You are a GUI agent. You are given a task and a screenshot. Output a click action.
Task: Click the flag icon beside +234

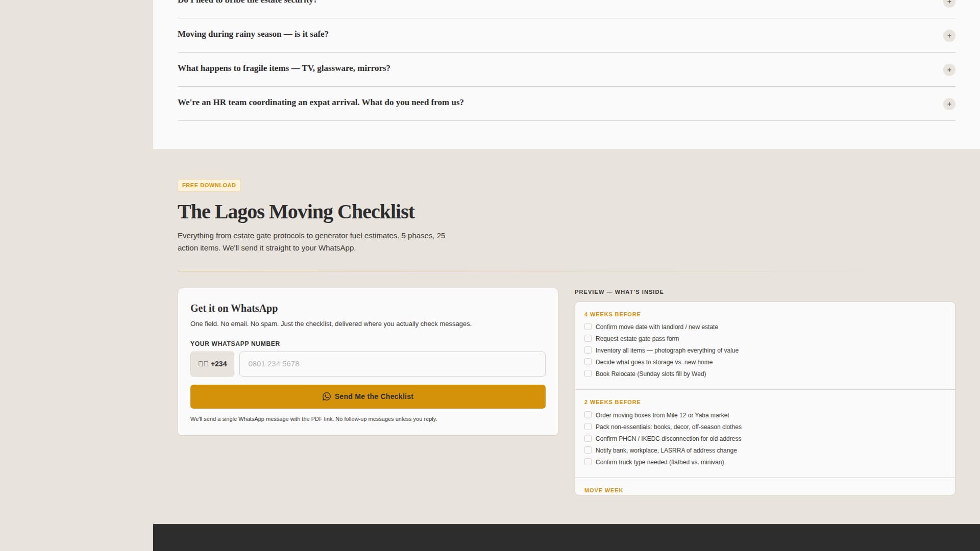click(203, 364)
